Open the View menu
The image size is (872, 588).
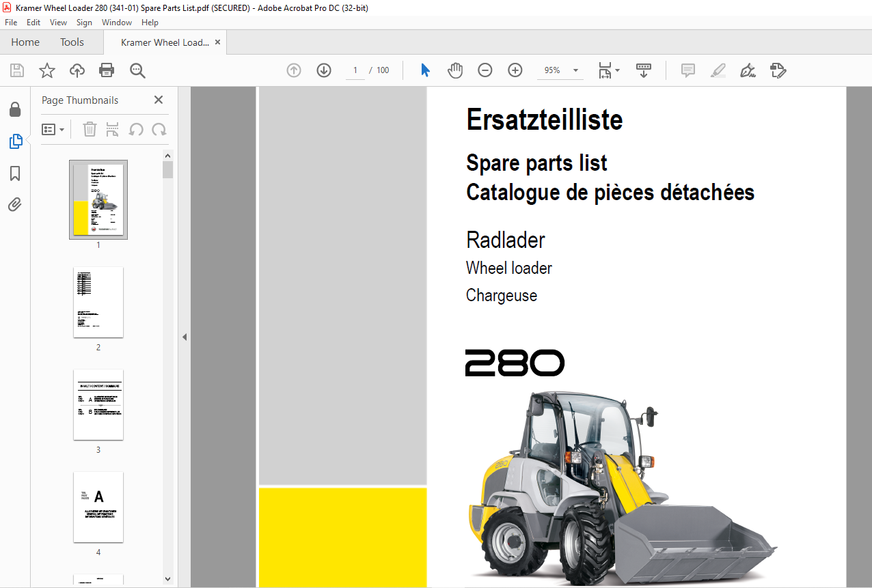click(x=59, y=23)
